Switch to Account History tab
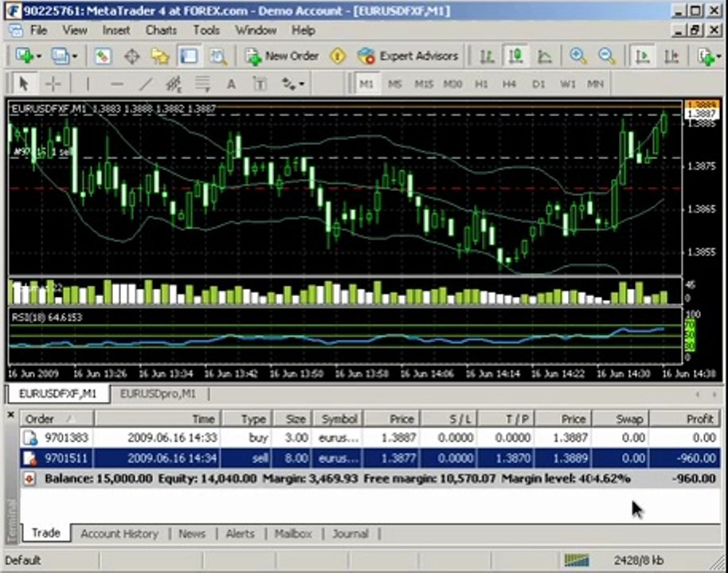The width and height of the screenshot is (728, 573). (x=119, y=534)
